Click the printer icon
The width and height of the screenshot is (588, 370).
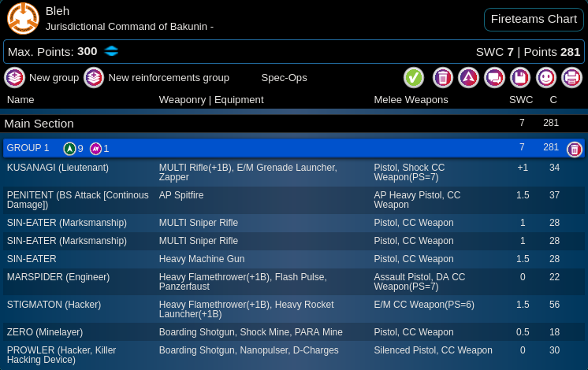tap(572, 78)
